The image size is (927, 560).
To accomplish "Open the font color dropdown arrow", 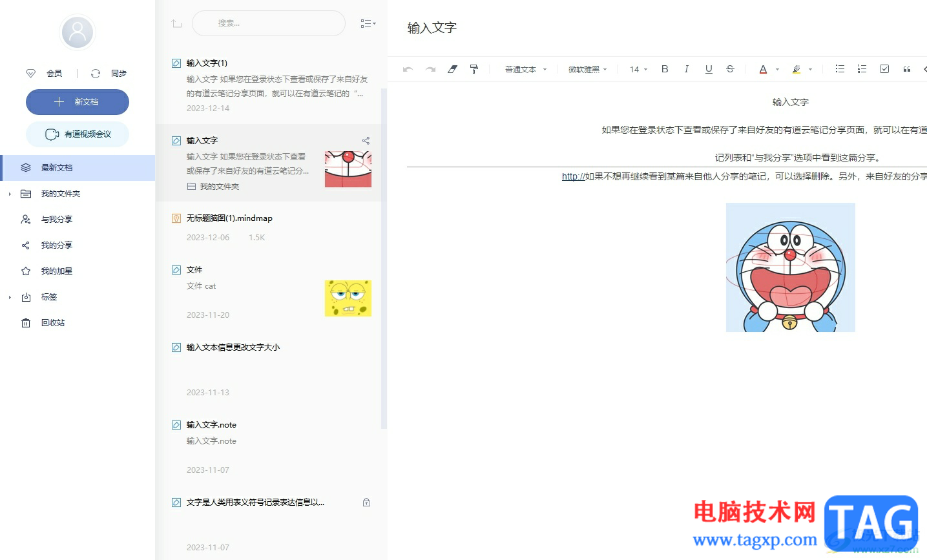I will [x=777, y=69].
